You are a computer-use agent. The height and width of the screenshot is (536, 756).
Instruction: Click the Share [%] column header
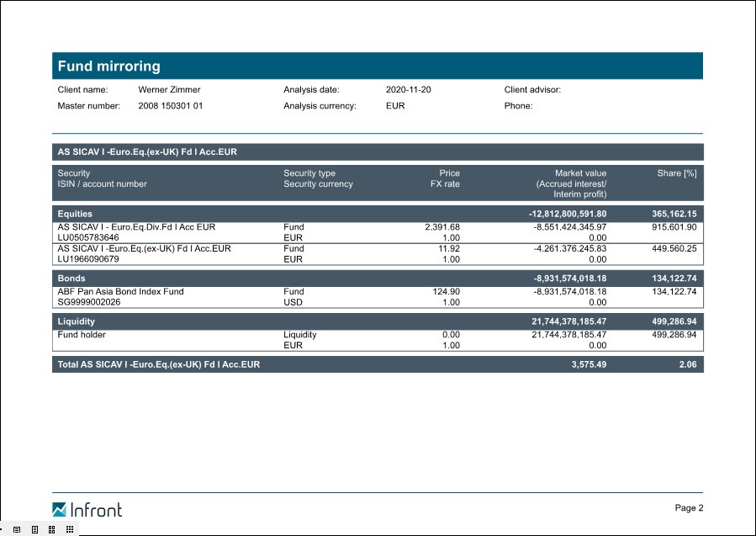(x=676, y=173)
